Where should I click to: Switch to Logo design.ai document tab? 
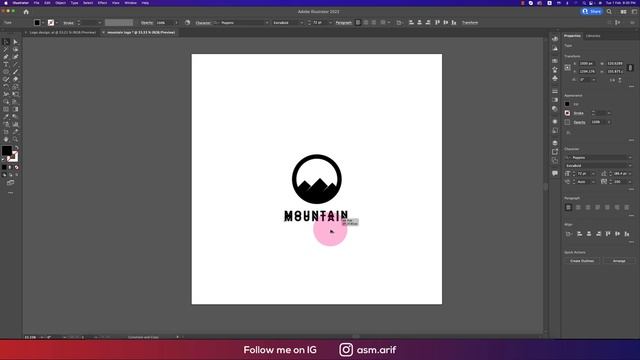pos(62,32)
